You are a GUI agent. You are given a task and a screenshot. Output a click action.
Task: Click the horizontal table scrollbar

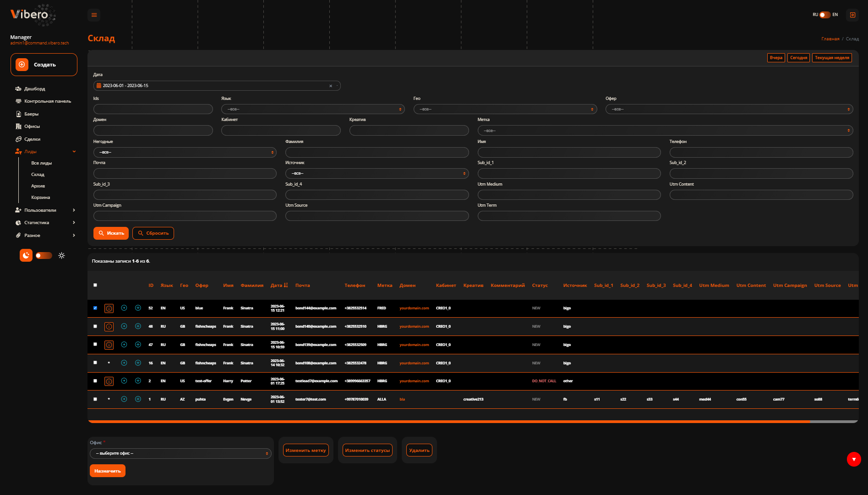coord(449,422)
